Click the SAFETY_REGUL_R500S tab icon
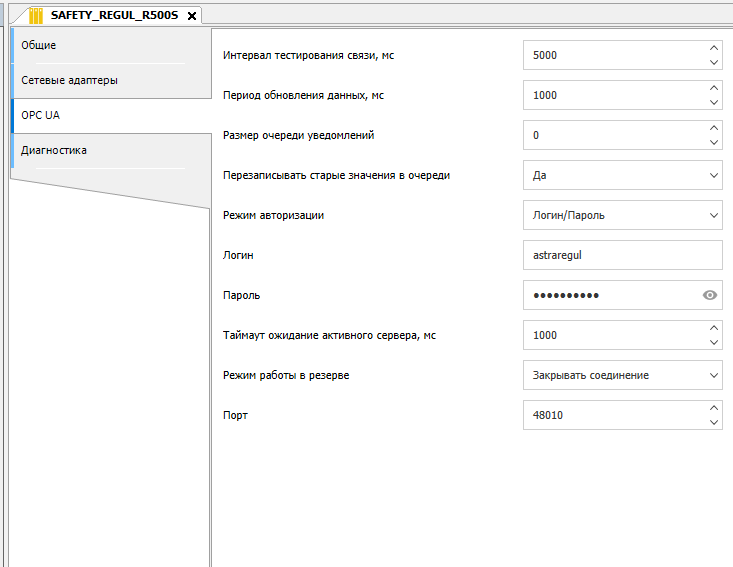This screenshot has width=733, height=567. point(36,15)
